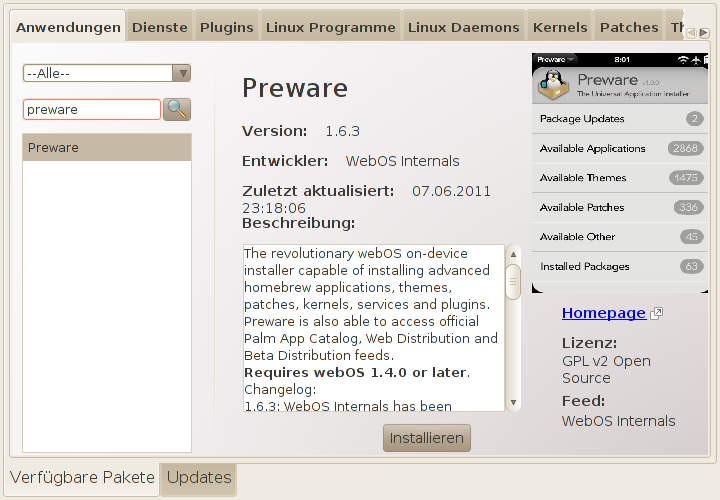This screenshot has height=500, width=720.
Task: Select the Linux Daemons tab
Action: click(463, 28)
